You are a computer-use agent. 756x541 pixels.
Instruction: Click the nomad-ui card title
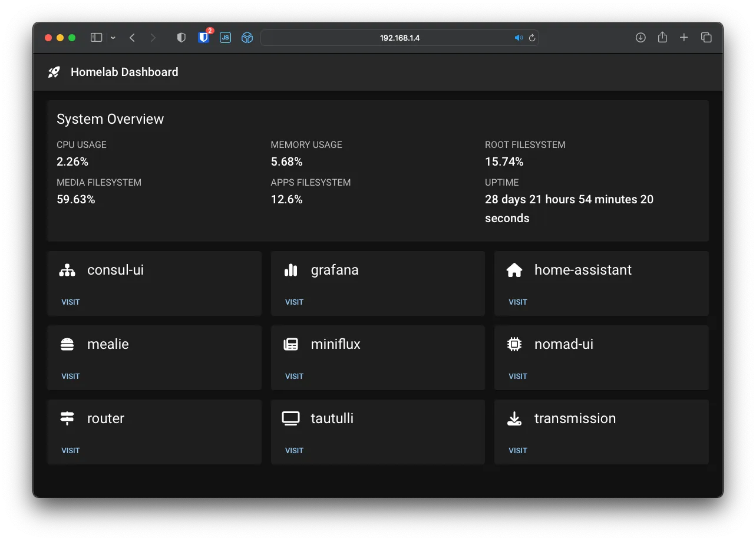coord(564,344)
